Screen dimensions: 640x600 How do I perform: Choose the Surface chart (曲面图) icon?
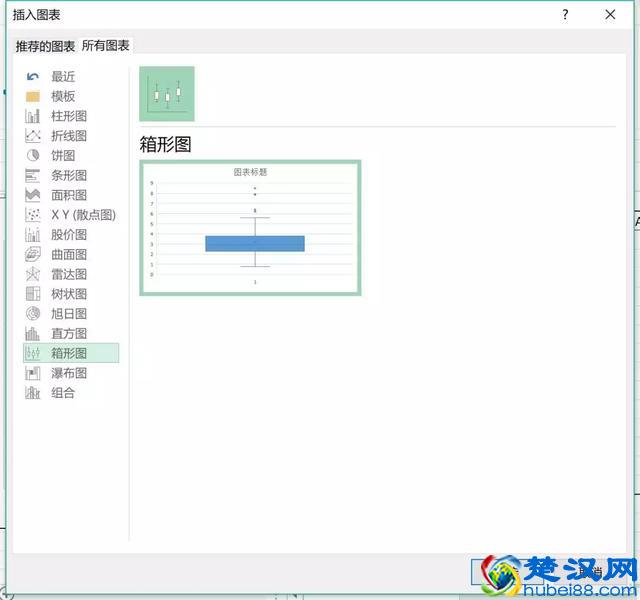[x=33, y=254]
